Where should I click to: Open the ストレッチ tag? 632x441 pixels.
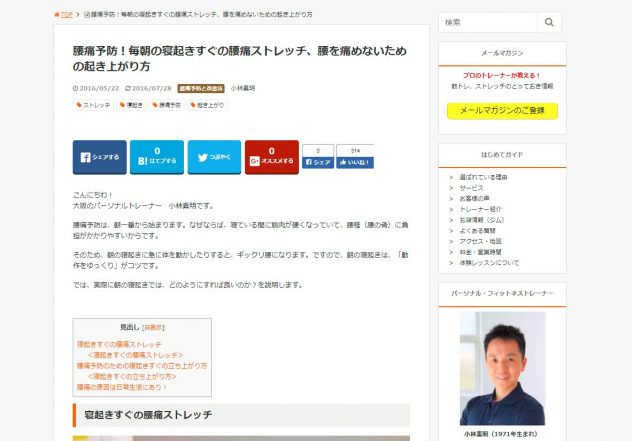pyautogui.click(x=93, y=105)
